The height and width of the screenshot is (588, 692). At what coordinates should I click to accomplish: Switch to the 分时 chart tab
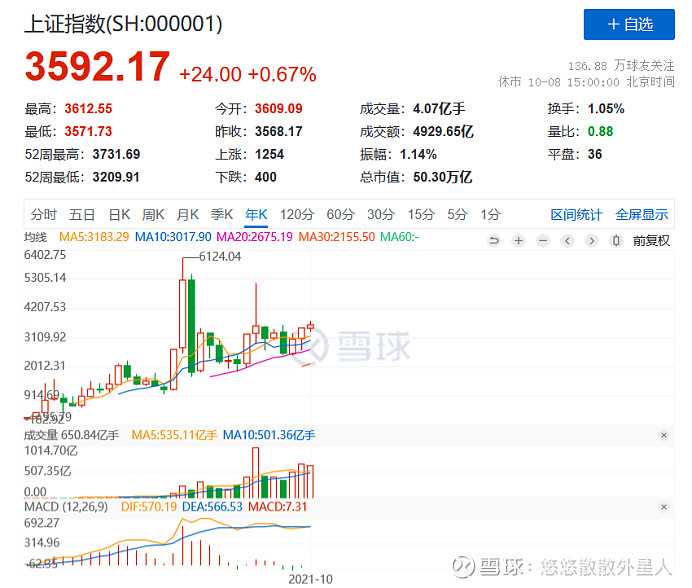(43, 215)
